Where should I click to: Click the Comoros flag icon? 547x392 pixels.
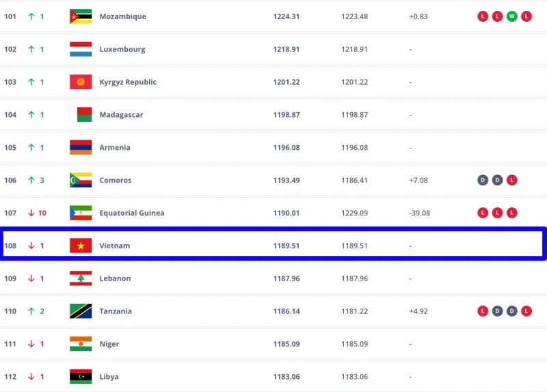tap(81, 181)
